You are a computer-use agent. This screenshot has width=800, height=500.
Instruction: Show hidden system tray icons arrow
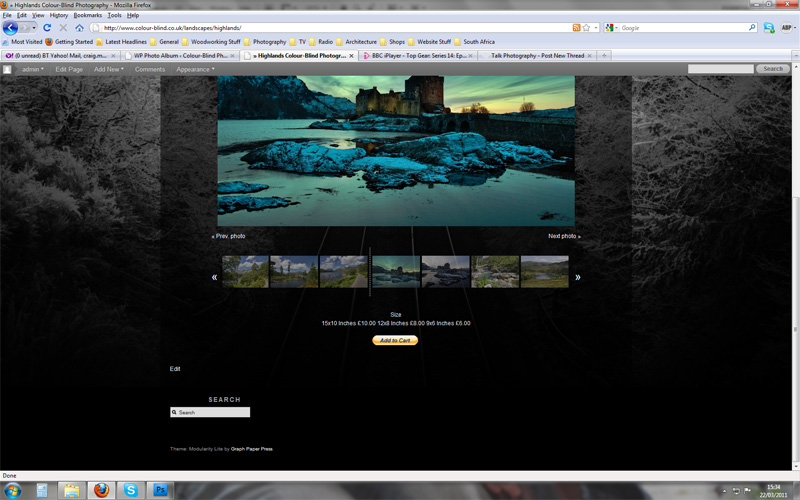(x=724, y=491)
